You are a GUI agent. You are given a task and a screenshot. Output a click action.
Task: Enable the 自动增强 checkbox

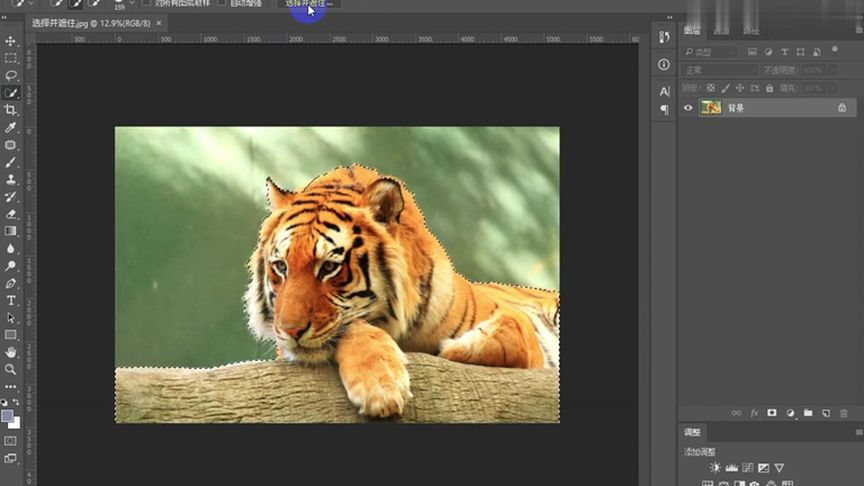pos(223,3)
